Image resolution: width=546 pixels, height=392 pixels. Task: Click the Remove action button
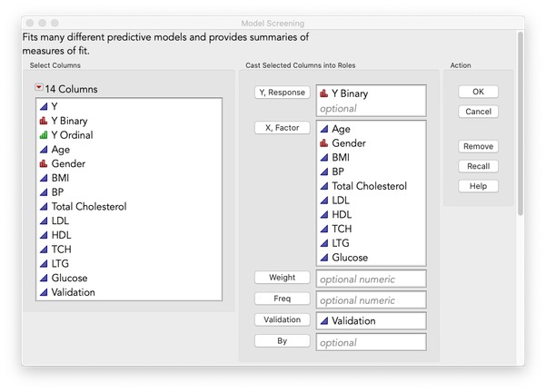pos(478,146)
